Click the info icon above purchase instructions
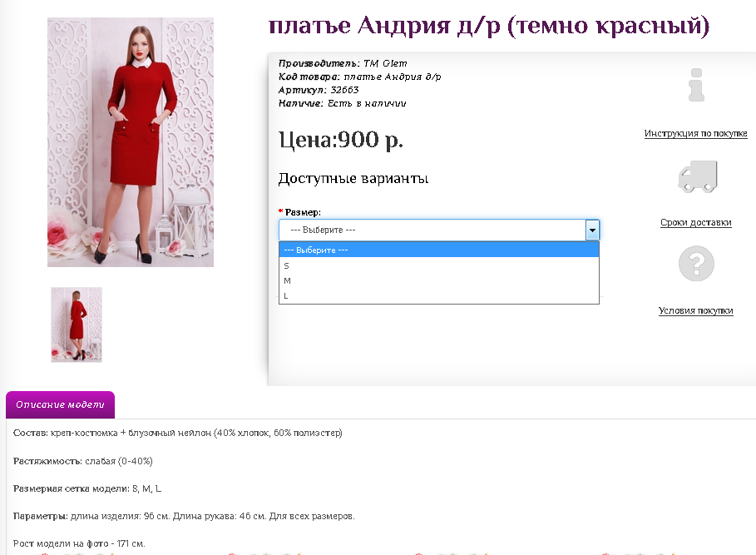Viewport: 756px width, 555px height. point(696,85)
